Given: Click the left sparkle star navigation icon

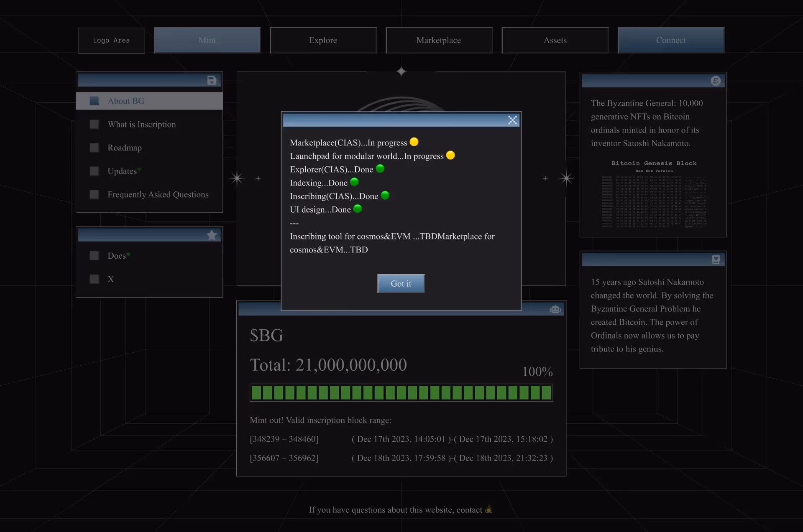Looking at the screenshot, I should tap(237, 178).
